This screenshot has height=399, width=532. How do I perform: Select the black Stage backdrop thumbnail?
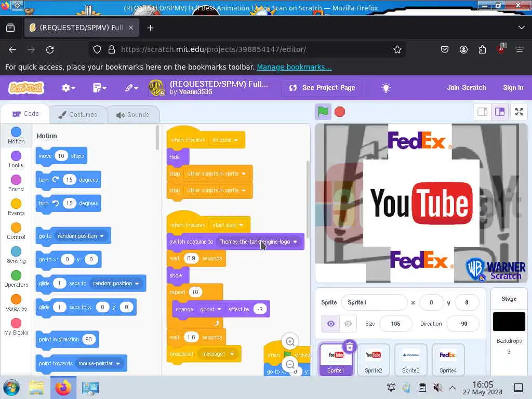click(x=509, y=321)
